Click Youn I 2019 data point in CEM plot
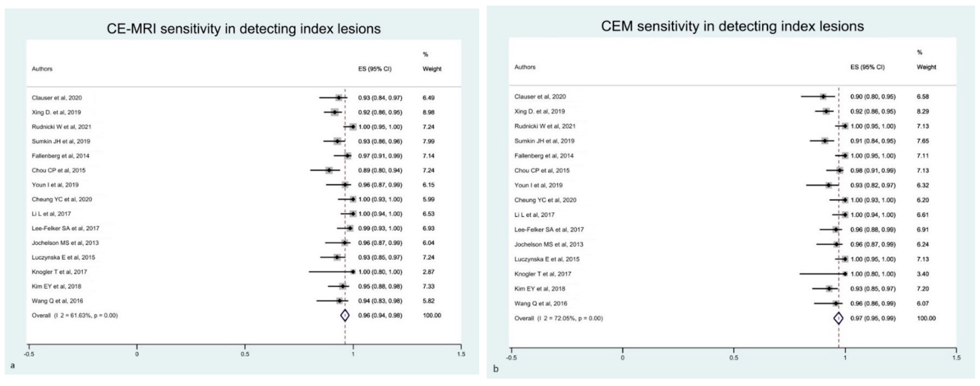980x386 pixels. click(829, 185)
